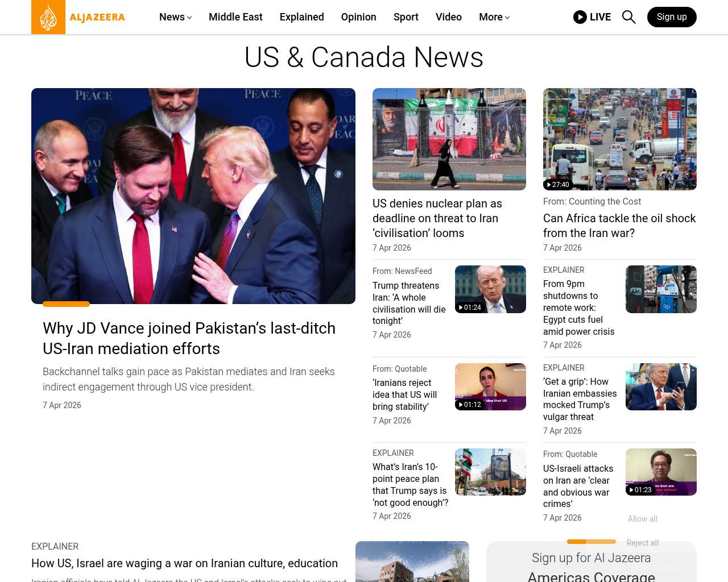Click the 'US & Canada News' page heading
This screenshot has height=582, width=728.
[364, 57]
